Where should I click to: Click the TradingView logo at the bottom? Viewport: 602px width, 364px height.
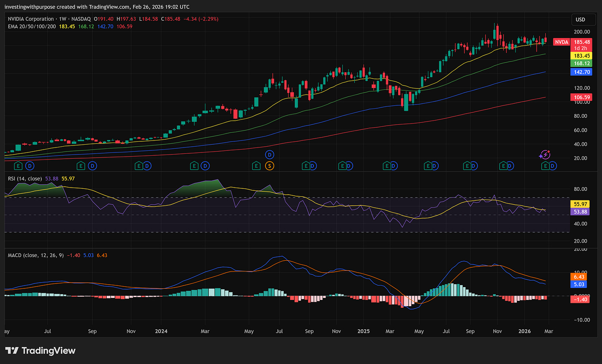[40, 351]
